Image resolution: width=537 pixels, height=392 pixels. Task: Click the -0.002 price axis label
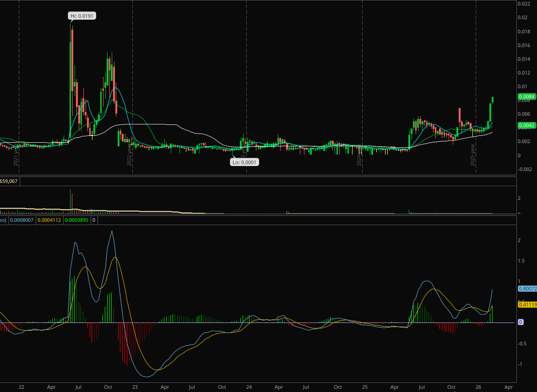pyautogui.click(x=525, y=169)
